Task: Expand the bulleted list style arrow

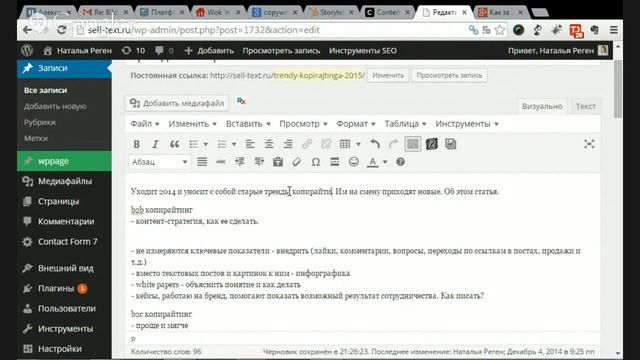Action: pos(206,144)
